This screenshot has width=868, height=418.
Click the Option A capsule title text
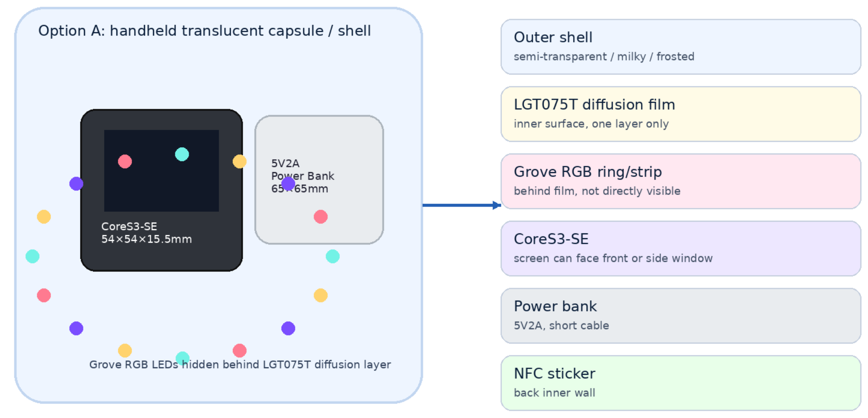click(x=204, y=31)
